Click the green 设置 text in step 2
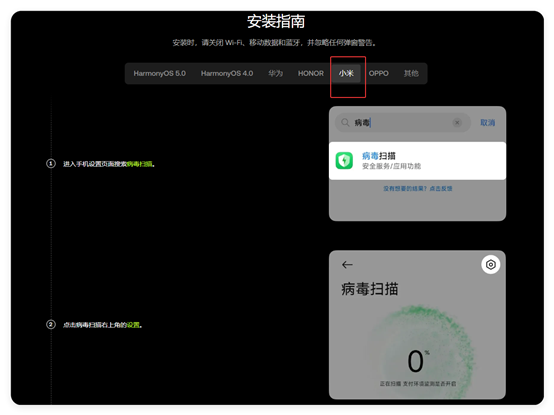 pos(133,325)
